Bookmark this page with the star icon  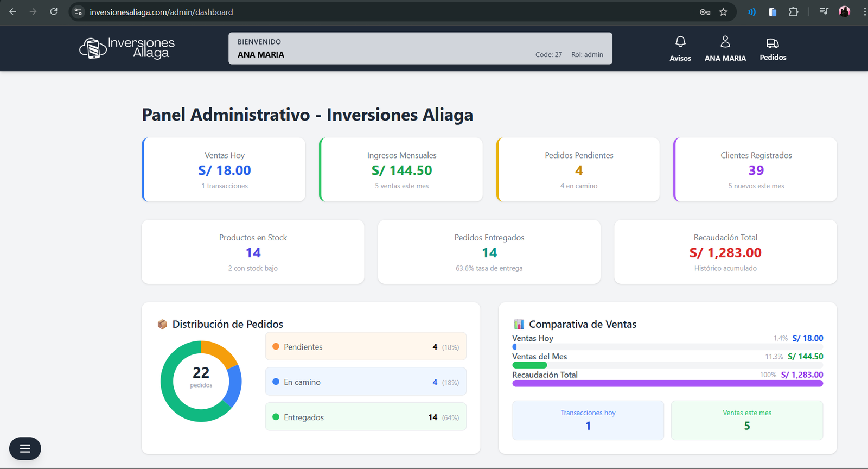pos(723,12)
